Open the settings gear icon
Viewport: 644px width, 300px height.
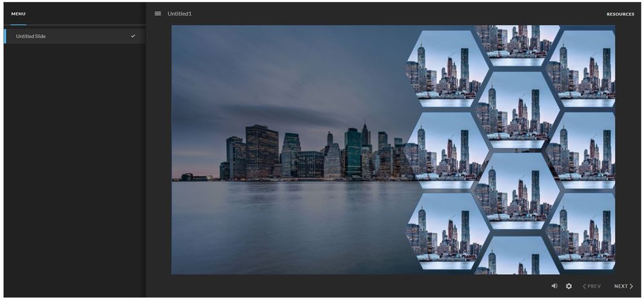[x=569, y=286]
